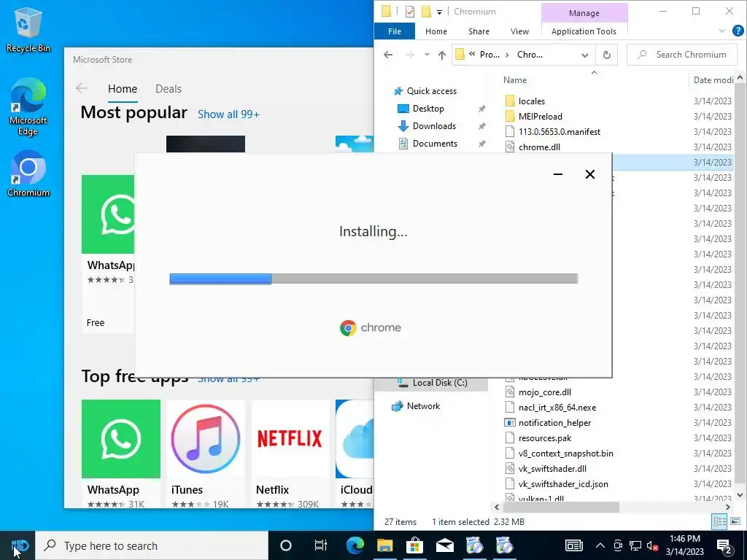Viewport: 747px width, 560px height.
Task: Select the 113.0.5653.0.manifest file
Action: [x=559, y=132]
